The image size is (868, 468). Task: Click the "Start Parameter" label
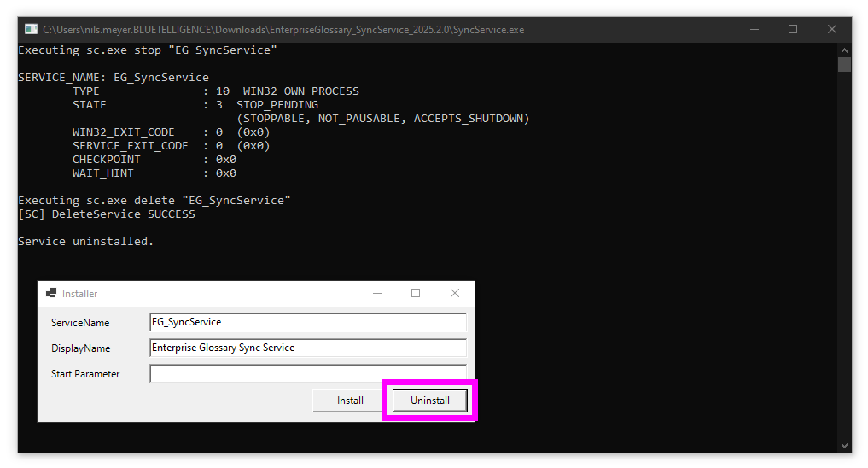click(85, 374)
